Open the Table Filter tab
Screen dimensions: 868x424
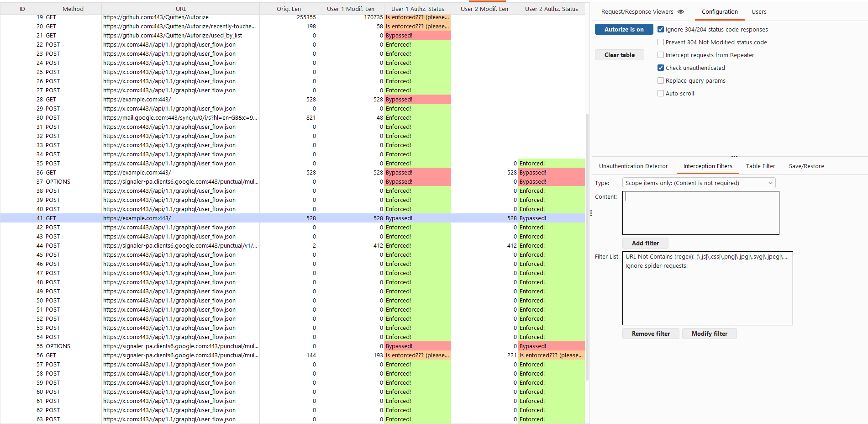[x=760, y=166]
